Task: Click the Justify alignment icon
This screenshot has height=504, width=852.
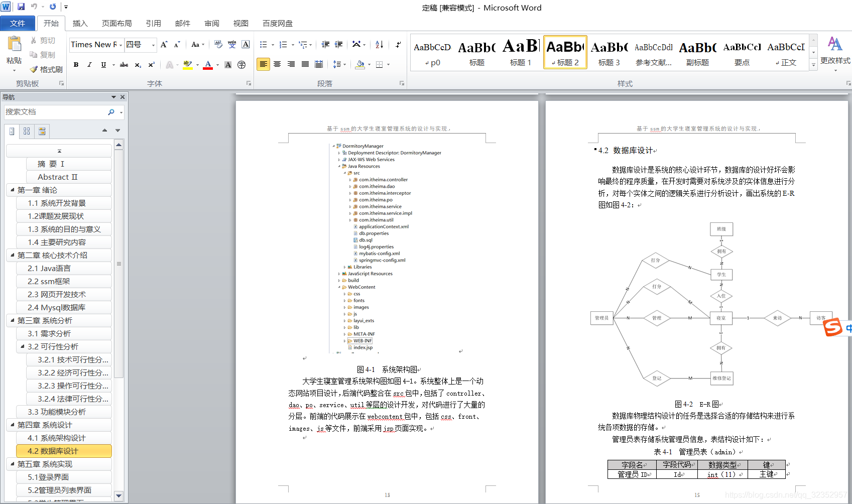Action: (x=305, y=64)
